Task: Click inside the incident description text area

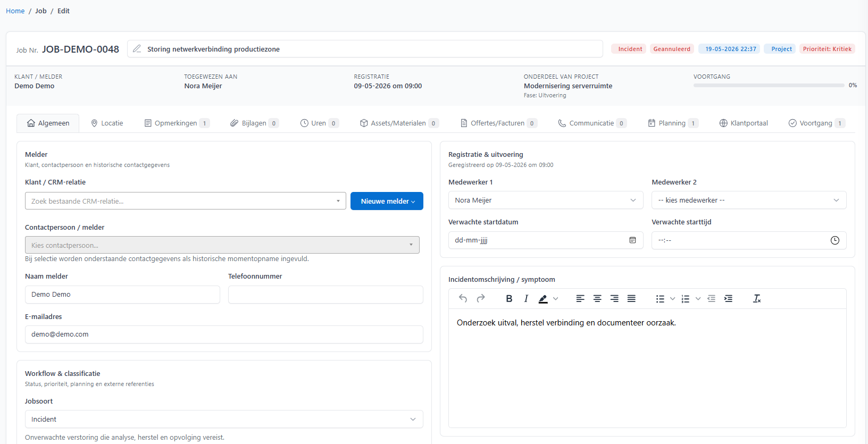Action: [647, 368]
